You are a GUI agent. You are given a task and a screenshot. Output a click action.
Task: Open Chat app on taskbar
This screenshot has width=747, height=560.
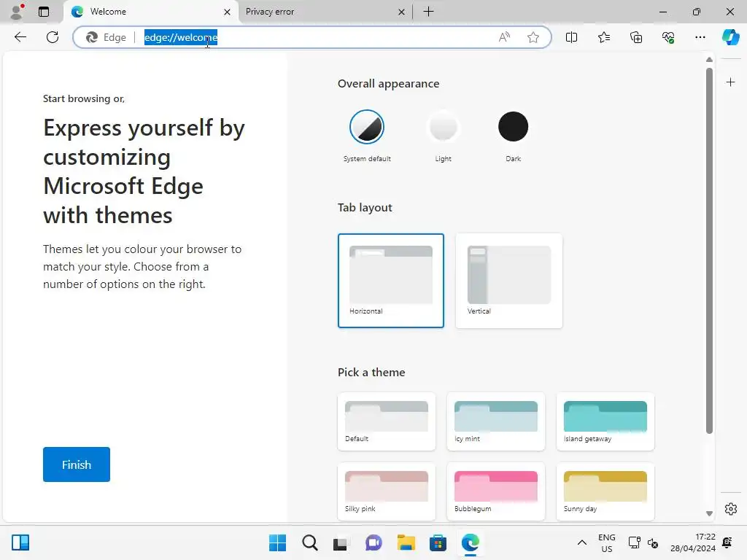[373, 542]
